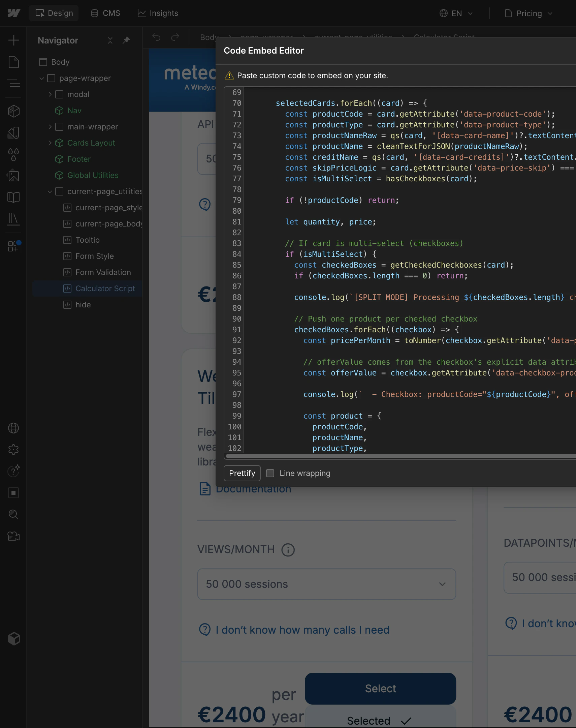Open the EN language dropdown

(x=456, y=13)
